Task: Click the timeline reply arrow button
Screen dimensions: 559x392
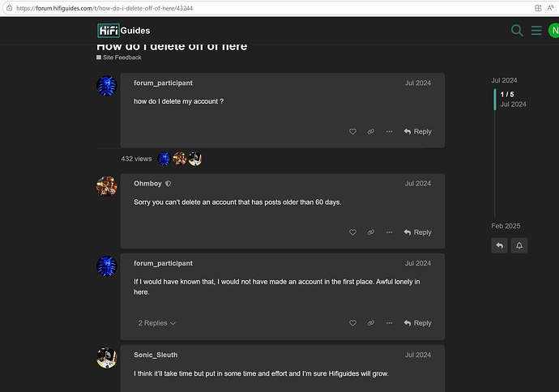Action: (x=499, y=245)
